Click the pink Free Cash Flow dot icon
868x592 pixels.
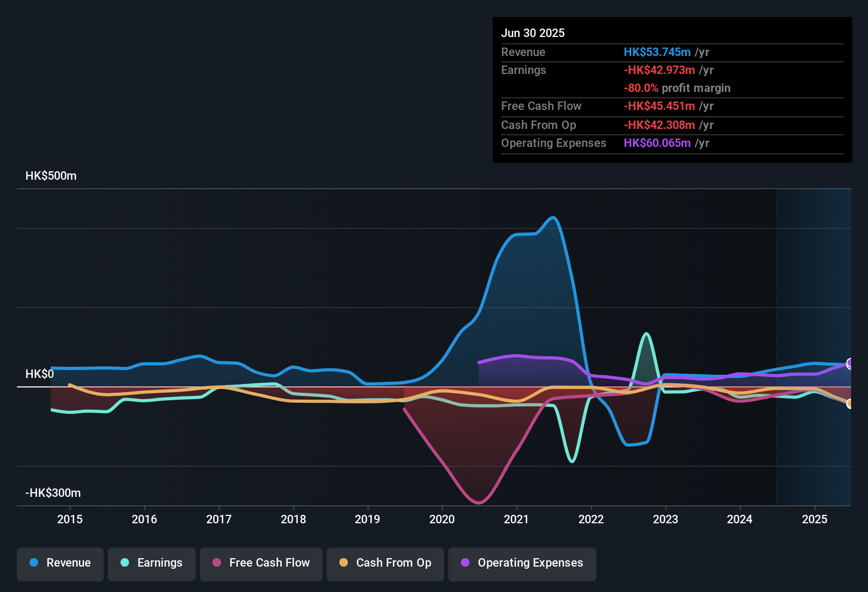[216, 563]
